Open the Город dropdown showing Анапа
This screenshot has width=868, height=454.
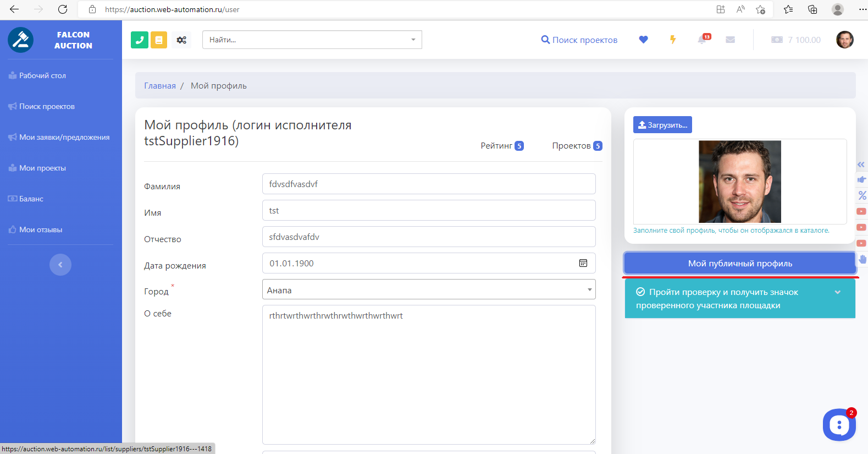tap(429, 289)
